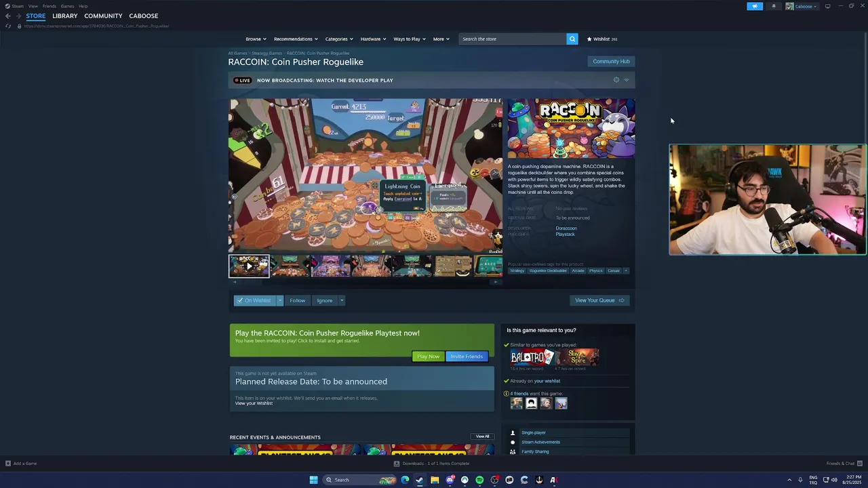
Task: Open Spotify from the Windows taskbar
Action: pyautogui.click(x=479, y=480)
